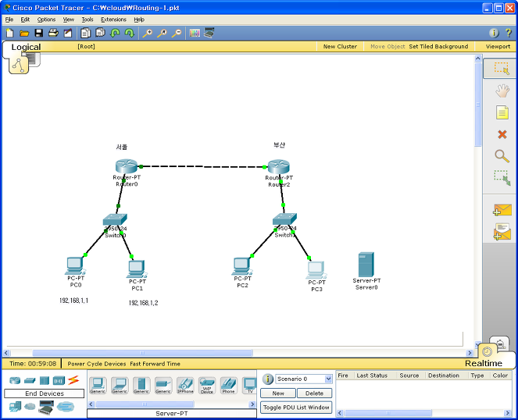Open the Extensions menu

[113, 20]
